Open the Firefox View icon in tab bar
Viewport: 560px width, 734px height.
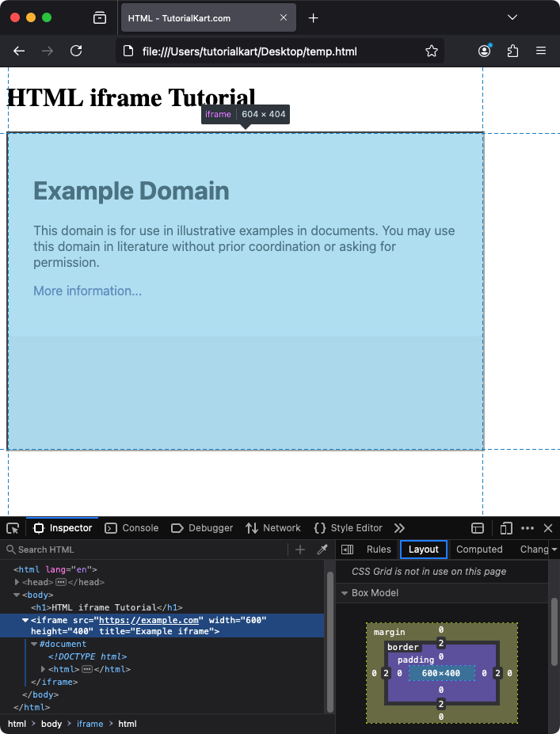[100, 17]
